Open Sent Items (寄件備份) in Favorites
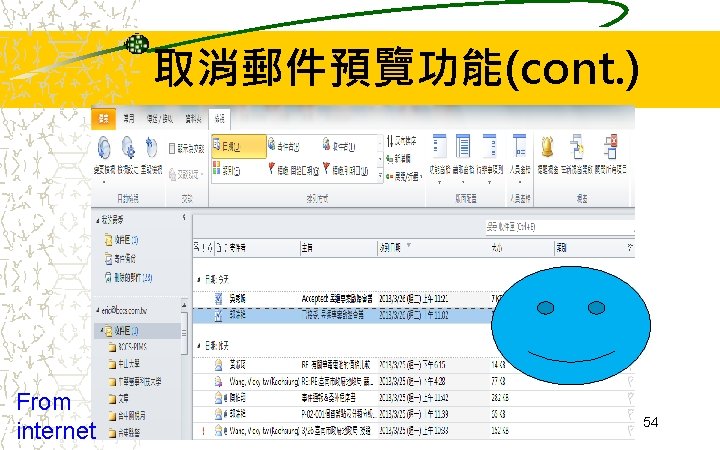Image resolution: width=720 pixels, height=450 pixels. [120, 259]
